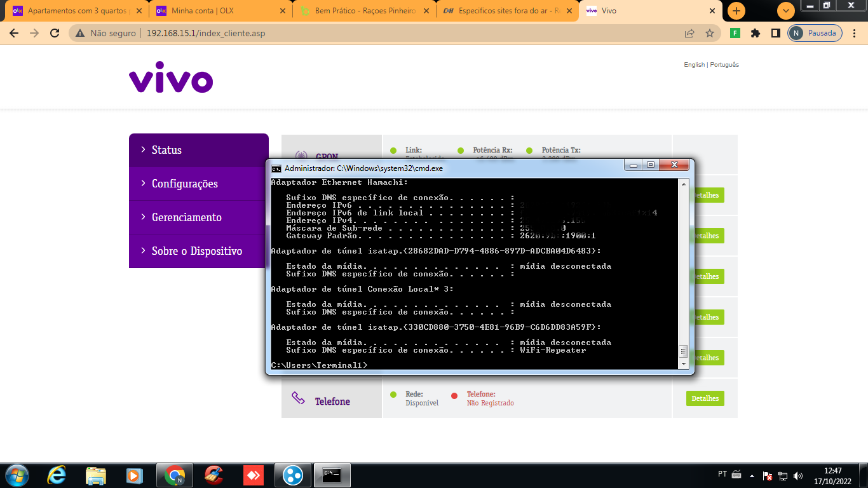Open the volume speaker tray icon
Screen dimensions: 868x488
[798, 475]
